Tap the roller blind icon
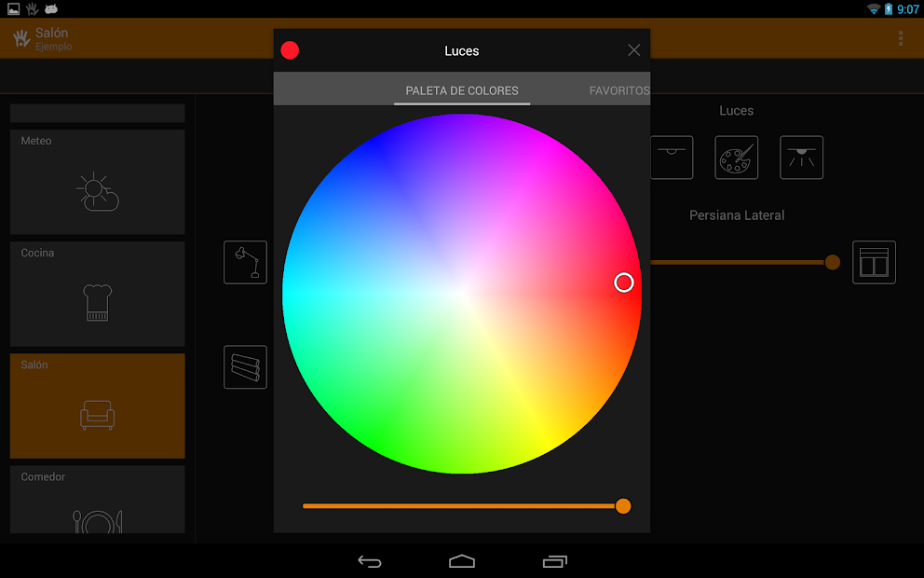The height and width of the screenshot is (578, 924). click(245, 367)
